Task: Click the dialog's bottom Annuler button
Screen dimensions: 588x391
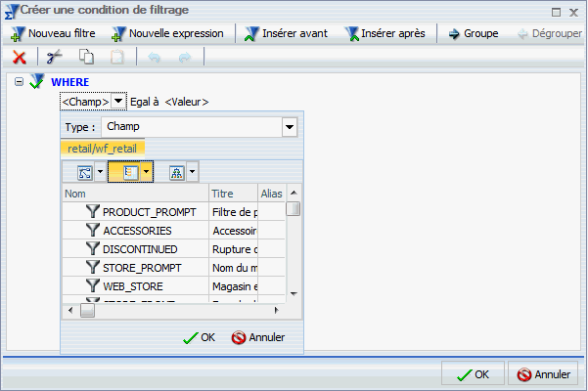Action: click(x=543, y=373)
